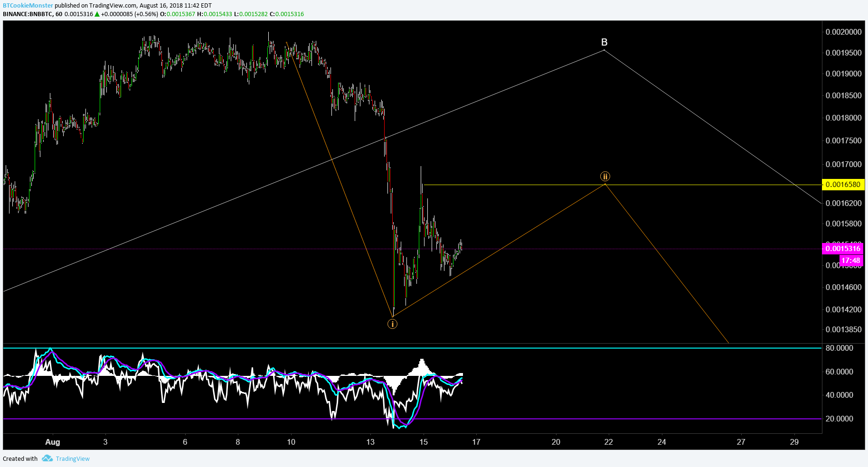Click the 27 date on time axis
868x467 pixels.
click(741, 442)
